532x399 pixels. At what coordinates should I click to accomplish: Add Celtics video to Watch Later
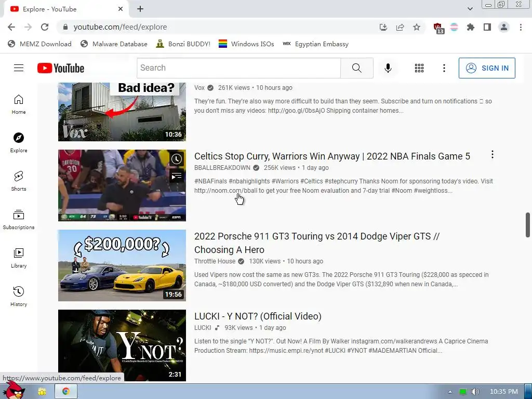pos(177,159)
